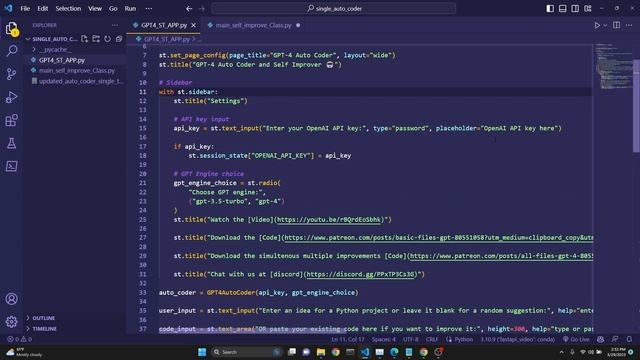Open Explorer Views and More Actions ellipsis
This screenshot has height=360, width=640.
point(115,25)
